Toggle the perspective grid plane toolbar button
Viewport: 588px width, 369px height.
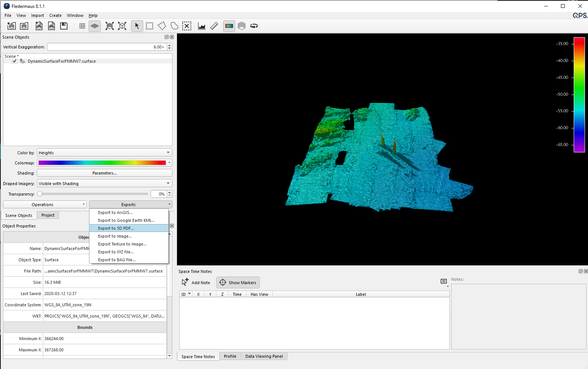click(x=95, y=26)
